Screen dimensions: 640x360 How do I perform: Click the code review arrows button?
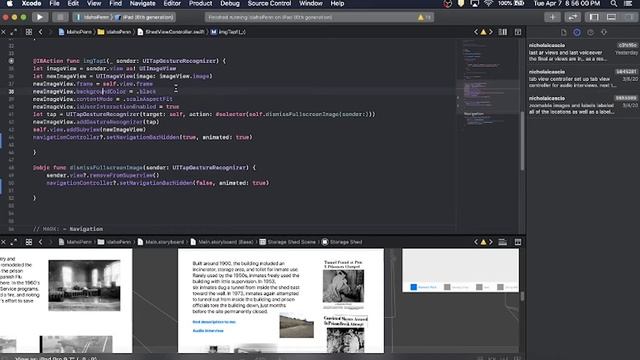tap(572, 17)
